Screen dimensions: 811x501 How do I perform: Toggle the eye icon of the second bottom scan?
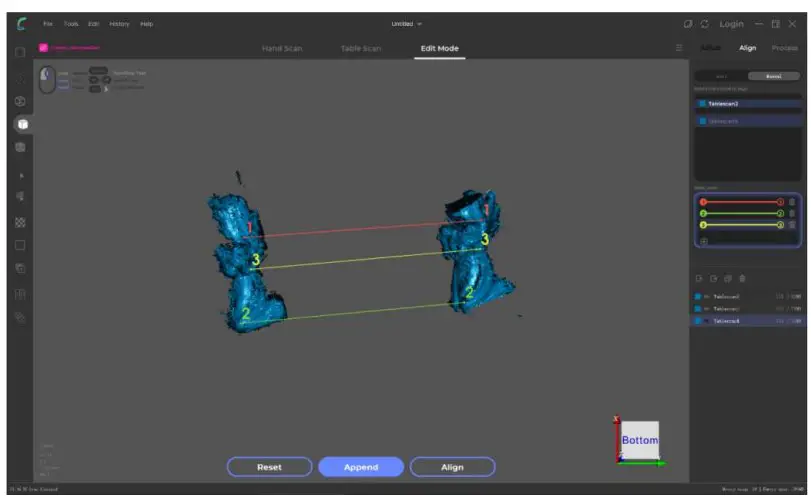[x=707, y=309]
